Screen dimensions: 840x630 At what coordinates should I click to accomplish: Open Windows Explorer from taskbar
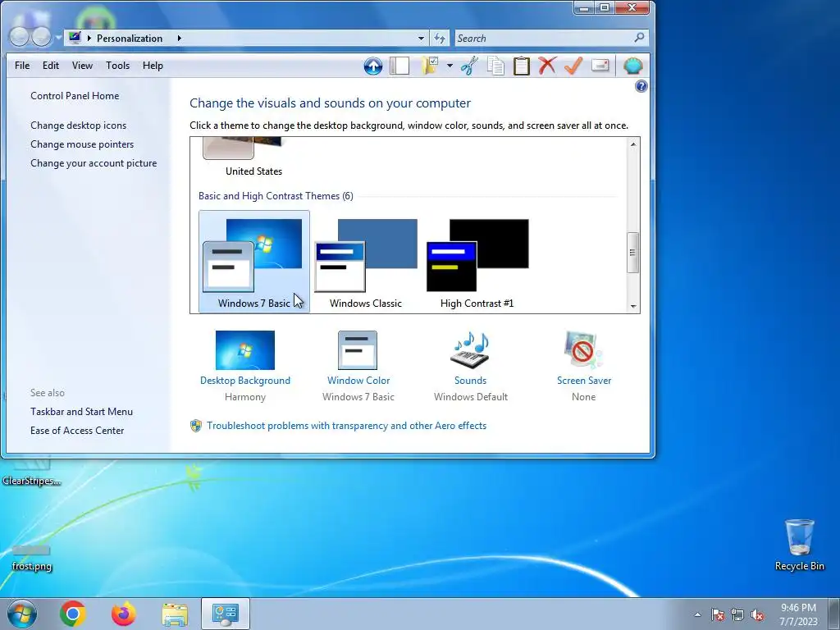point(175,614)
